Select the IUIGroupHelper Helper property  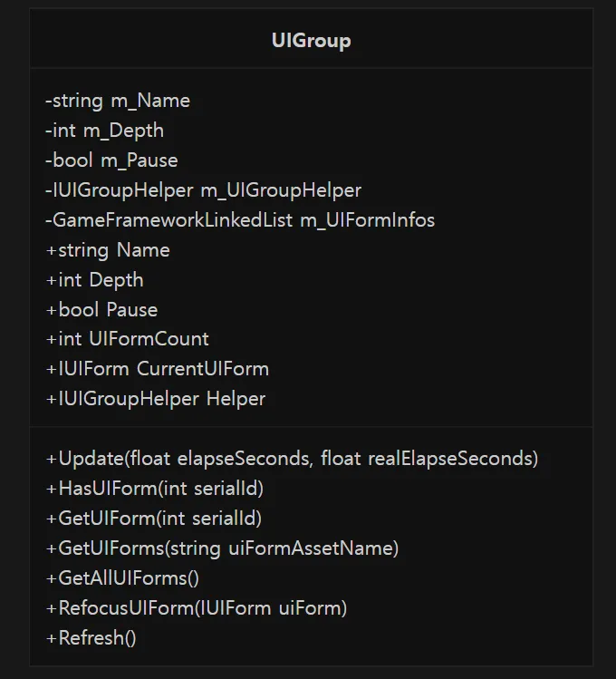155,399
